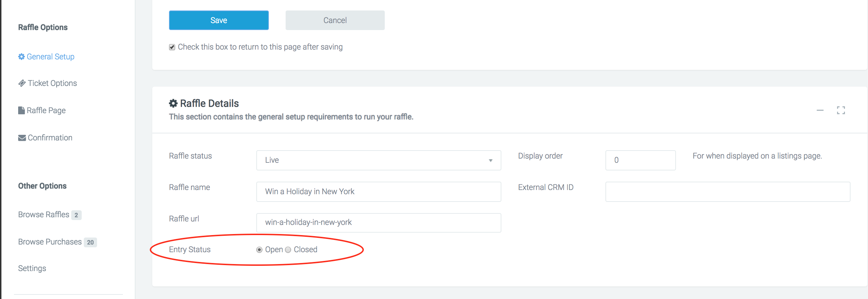This screenshot has height=299, width=868.
Task: Open Settings from the sidebar
Action: click(x=32, y=268)
